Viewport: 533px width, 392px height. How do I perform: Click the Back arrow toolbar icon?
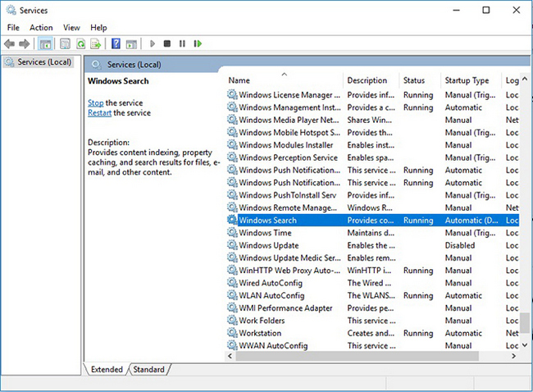coord(9,43)
